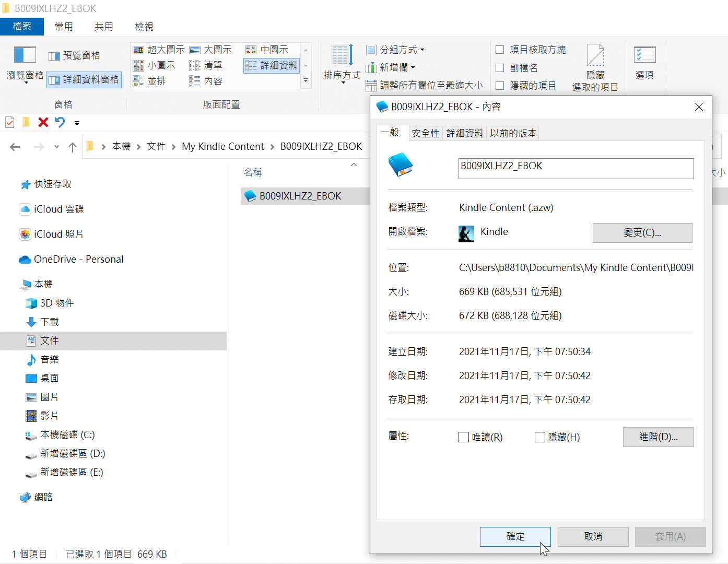
Task: Select 清單 list layout
Action: tap(206, 65)
